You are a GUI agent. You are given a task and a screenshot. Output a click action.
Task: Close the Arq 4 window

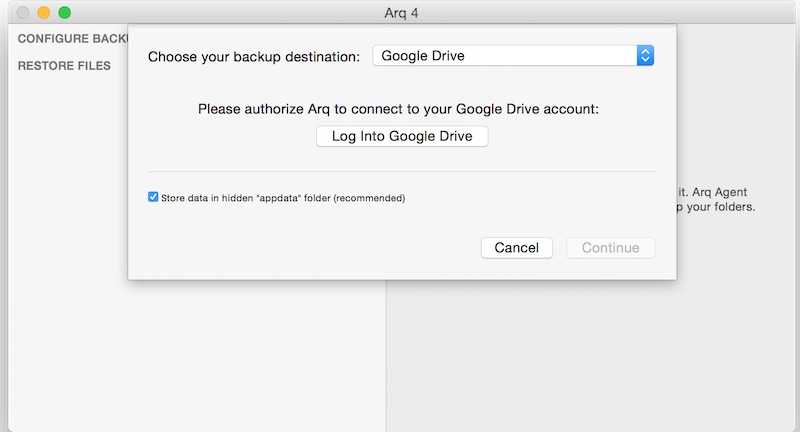23,13
